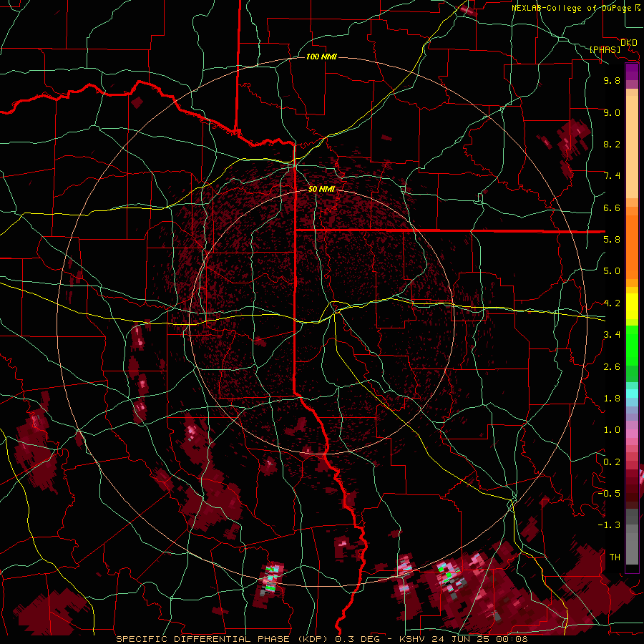Click the [PHAS] label near the legend
This screenshot has width=644, height=644.
coord(605,50)
